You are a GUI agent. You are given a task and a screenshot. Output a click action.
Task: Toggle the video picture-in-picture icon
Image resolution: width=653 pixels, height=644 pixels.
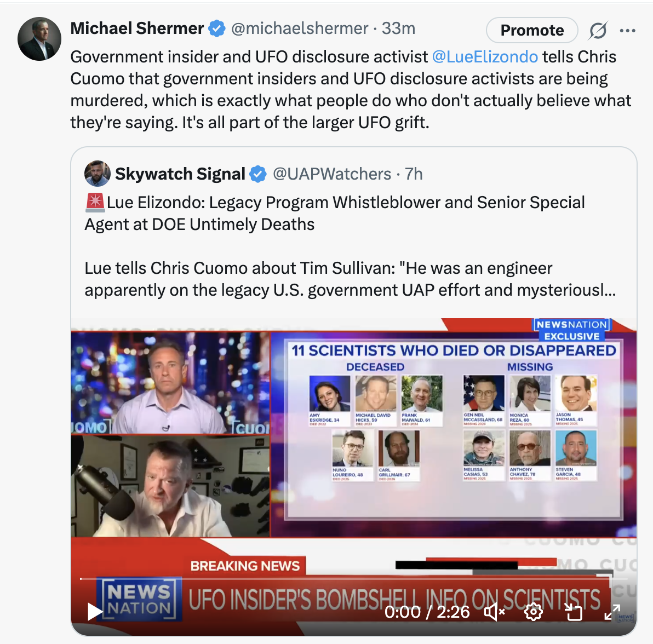[x=573, y=612]
